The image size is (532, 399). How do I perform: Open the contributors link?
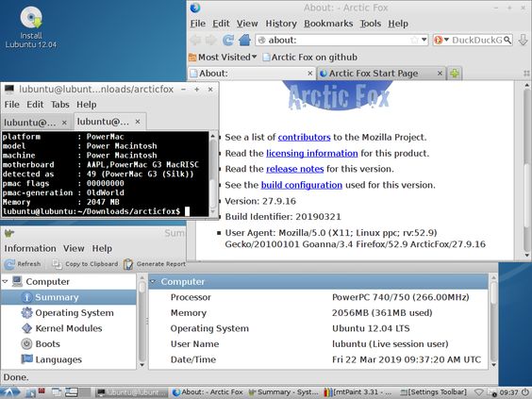click(x=304, y=137)
